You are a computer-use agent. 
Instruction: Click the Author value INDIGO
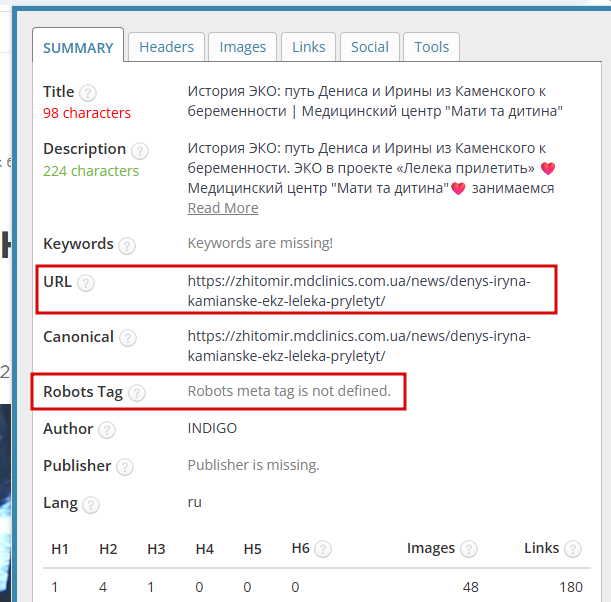[212, 428]
